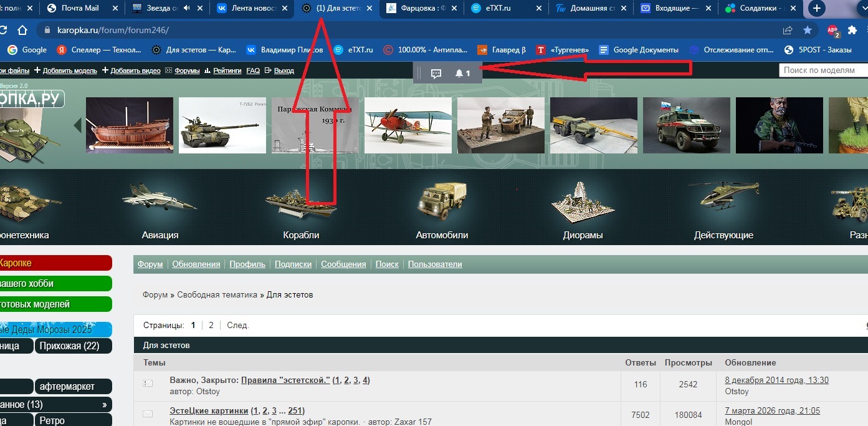Open the ABP extension icon
This screenshot has width=868, height=426.
(832, 30)
